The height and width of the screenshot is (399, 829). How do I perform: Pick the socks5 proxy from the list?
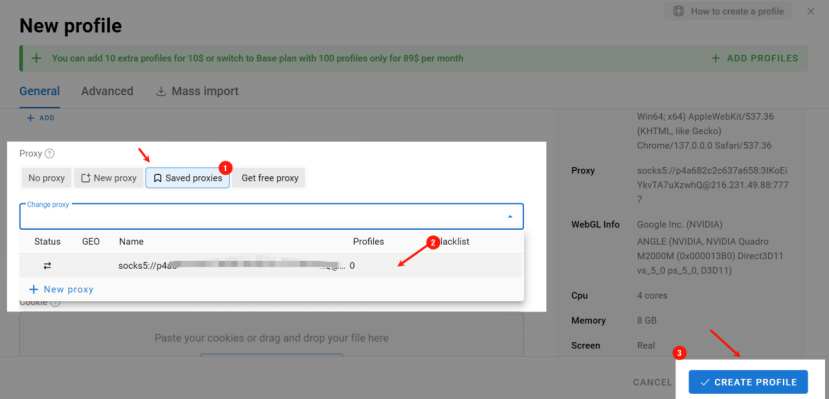tap(271, 266)
